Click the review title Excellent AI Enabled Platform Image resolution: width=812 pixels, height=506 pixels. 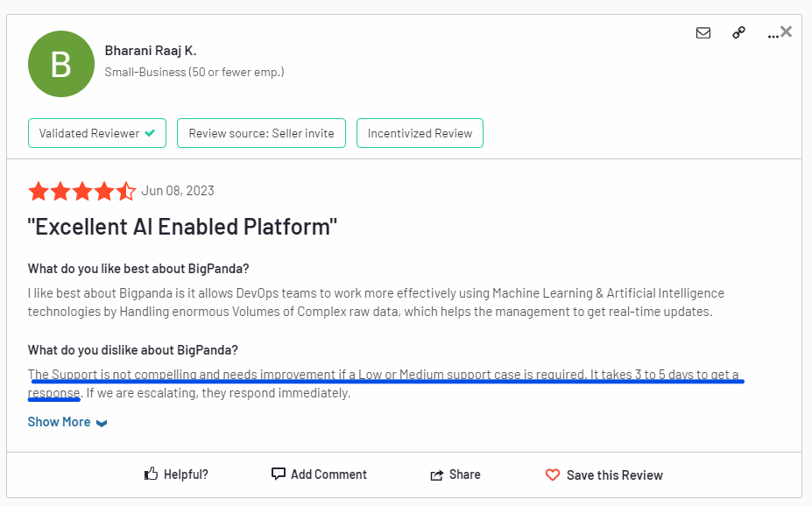[182, 228]
